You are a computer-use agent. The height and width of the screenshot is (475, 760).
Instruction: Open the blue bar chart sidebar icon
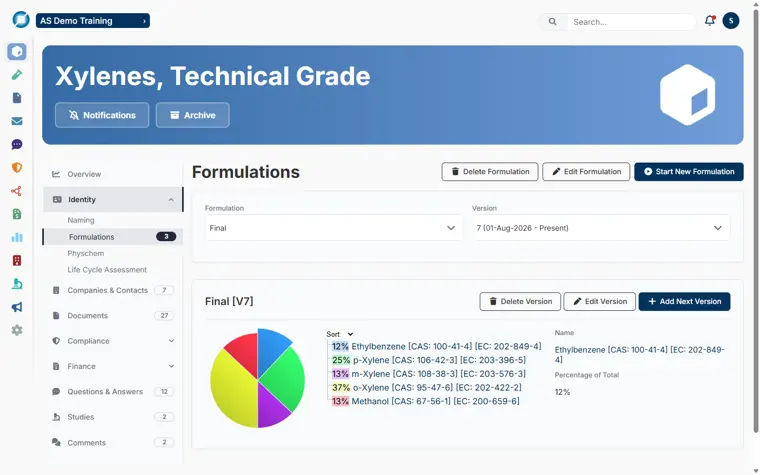17,237
